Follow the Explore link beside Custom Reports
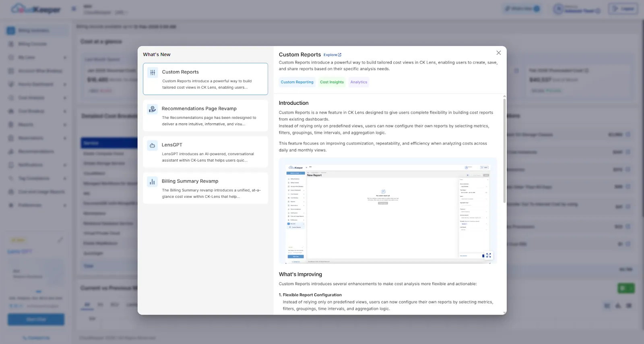Image resolution: width=644 pixels, height=344 pixels. (332, 55)
